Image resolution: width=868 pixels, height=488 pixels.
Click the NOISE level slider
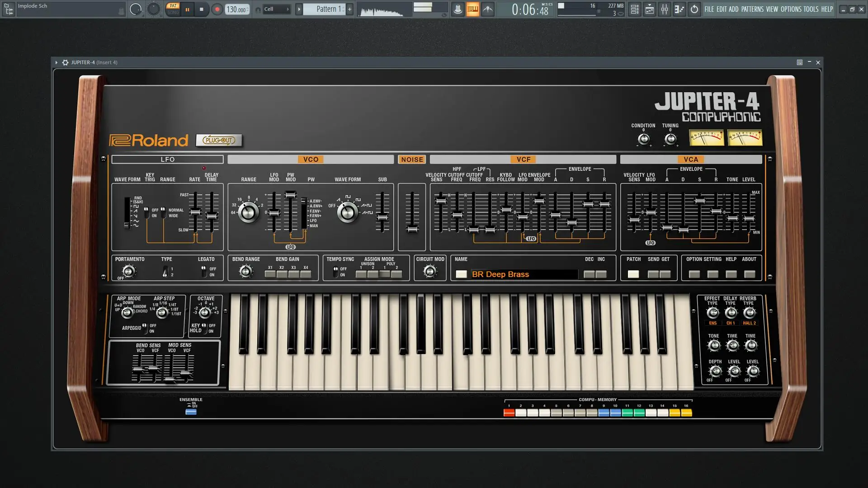point(412,229)
